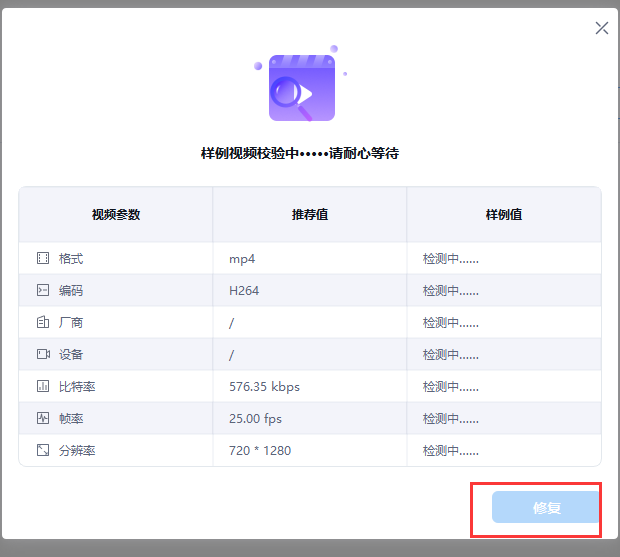This screenshot has height=557, width=620.
Task: Click the code icon beside 编码
Action: point(43,291)
